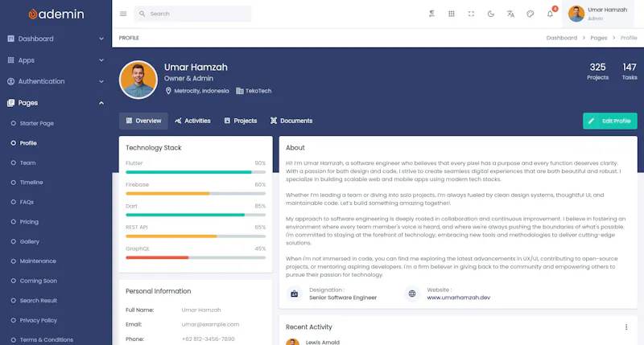The width and height of the screenshot is (644, 345).
Task: Click the phone number +62 812-3456-7890
Action: click(x=208, y=339)
